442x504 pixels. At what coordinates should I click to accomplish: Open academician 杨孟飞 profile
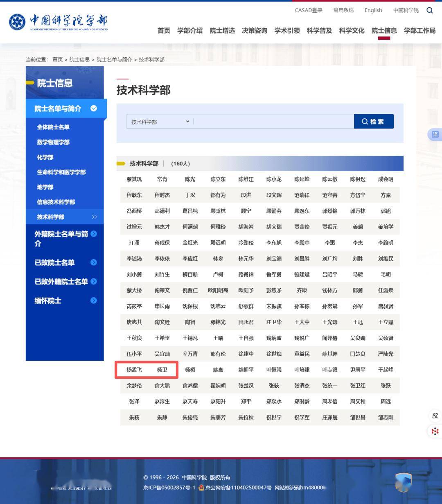pos(134,370)
